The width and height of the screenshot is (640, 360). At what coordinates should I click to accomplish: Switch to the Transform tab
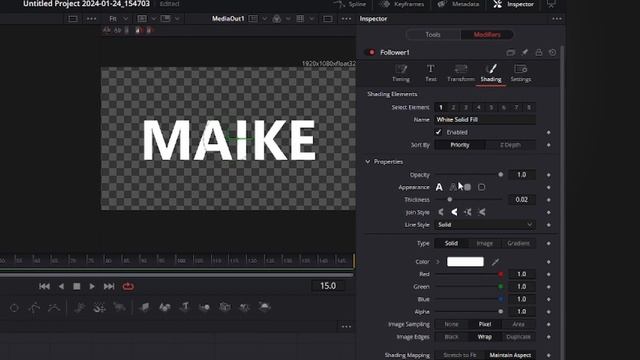tap(461, 73)
